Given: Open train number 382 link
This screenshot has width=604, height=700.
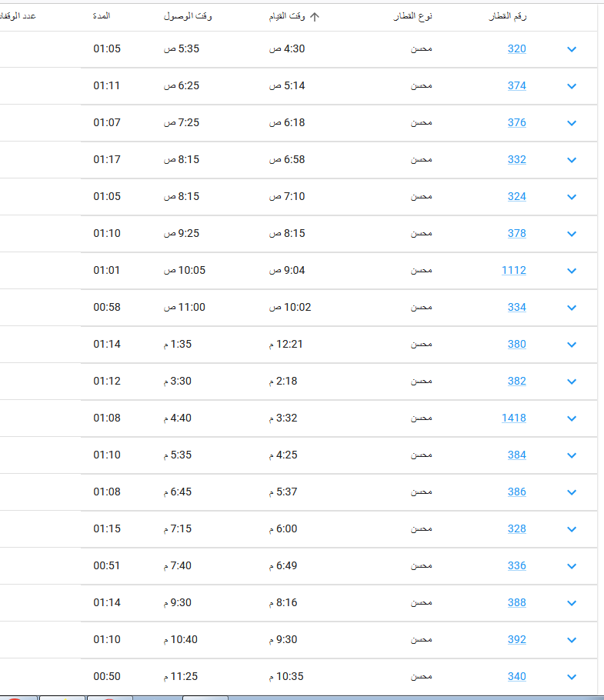Looking at the screenshot, I should pos(516,381).
